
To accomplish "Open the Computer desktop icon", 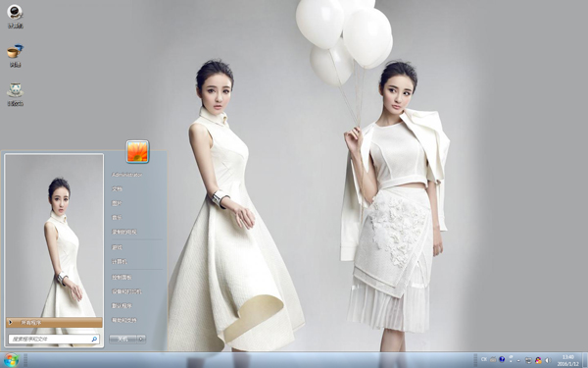I will point(15,17).
